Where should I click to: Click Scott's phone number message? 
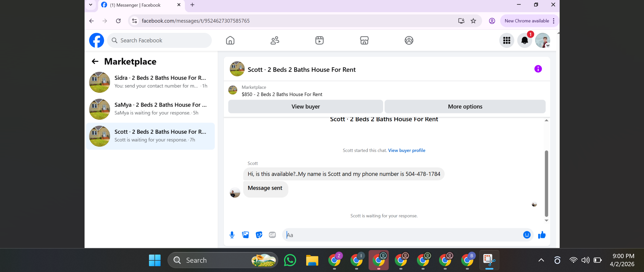tap(344, 174)
